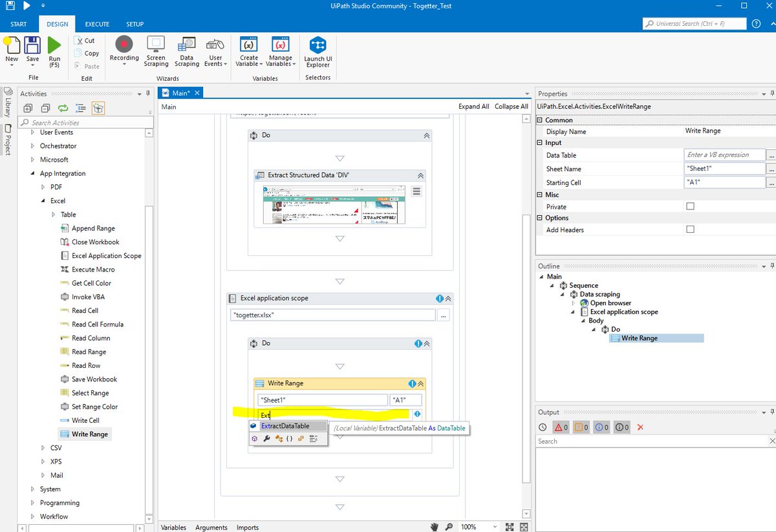Toggle the orange warning filter in Output

[x=581, y=427]
